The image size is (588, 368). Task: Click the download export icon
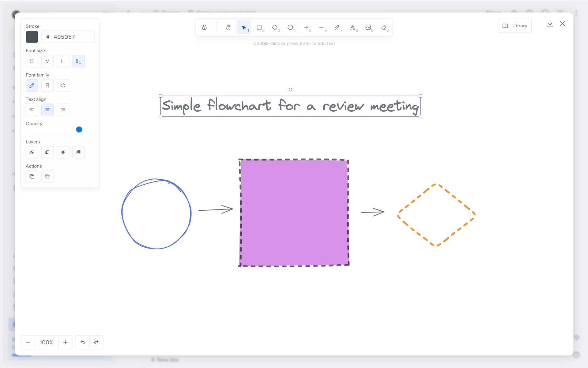pos(550,24)
